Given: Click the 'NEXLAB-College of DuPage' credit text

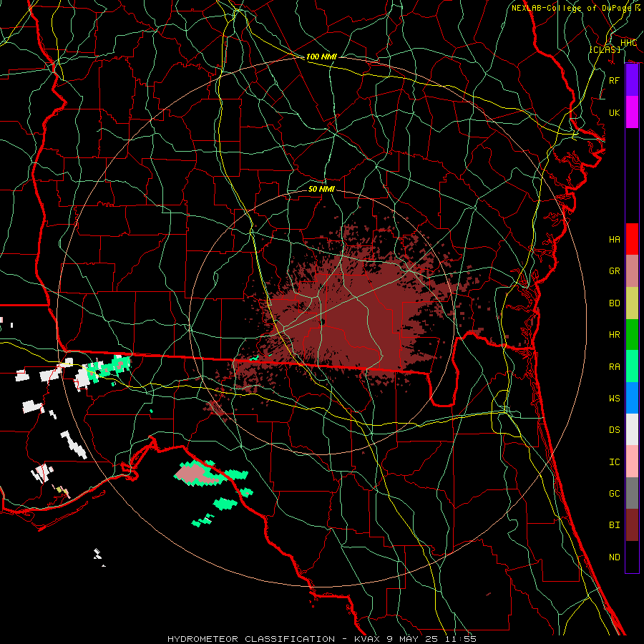Looking at the screenshot, I should tap(572, 8).
